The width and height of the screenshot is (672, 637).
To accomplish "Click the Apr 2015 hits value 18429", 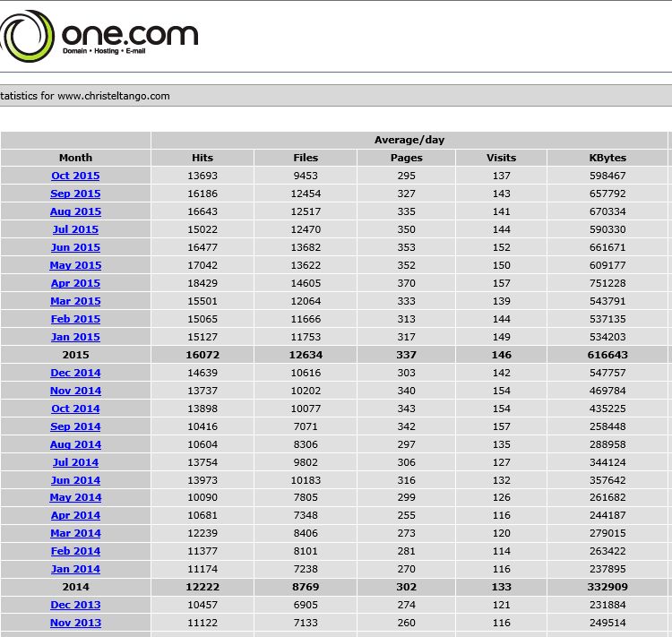I will click(202, 284).
